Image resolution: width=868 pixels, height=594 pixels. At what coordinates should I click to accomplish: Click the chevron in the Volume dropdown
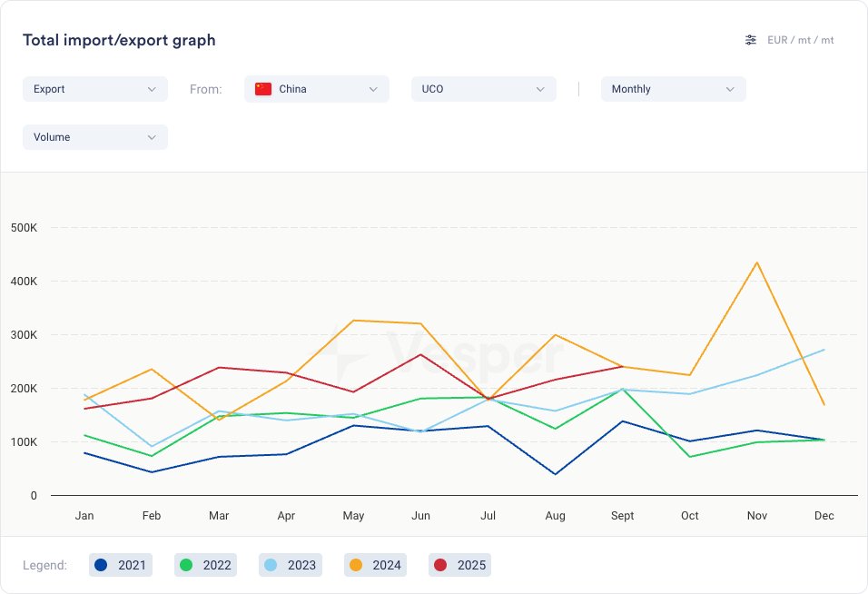[152, 137]
